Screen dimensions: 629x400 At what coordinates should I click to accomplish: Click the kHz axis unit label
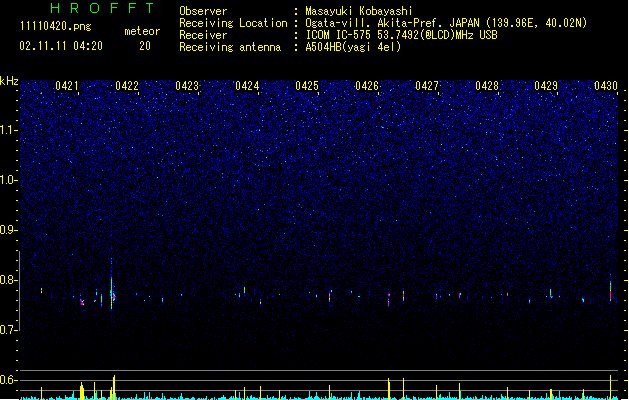tap(9, 81)
